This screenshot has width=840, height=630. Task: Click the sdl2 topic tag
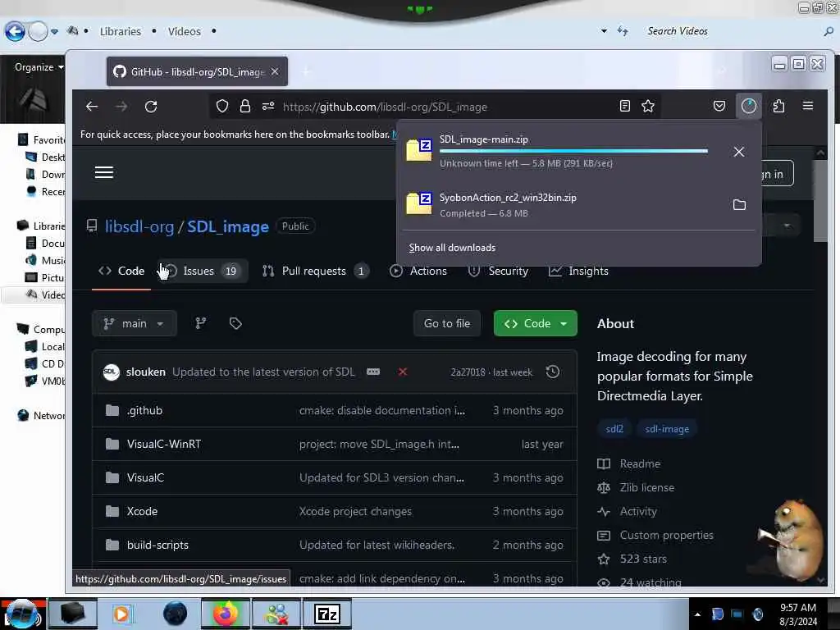tap(614, 429)
